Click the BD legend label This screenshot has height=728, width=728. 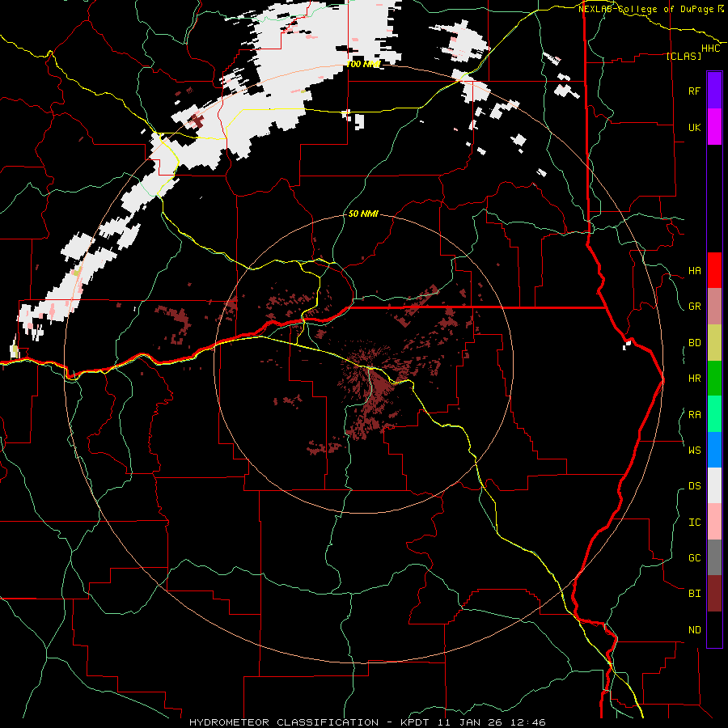[x=694, y=343]
